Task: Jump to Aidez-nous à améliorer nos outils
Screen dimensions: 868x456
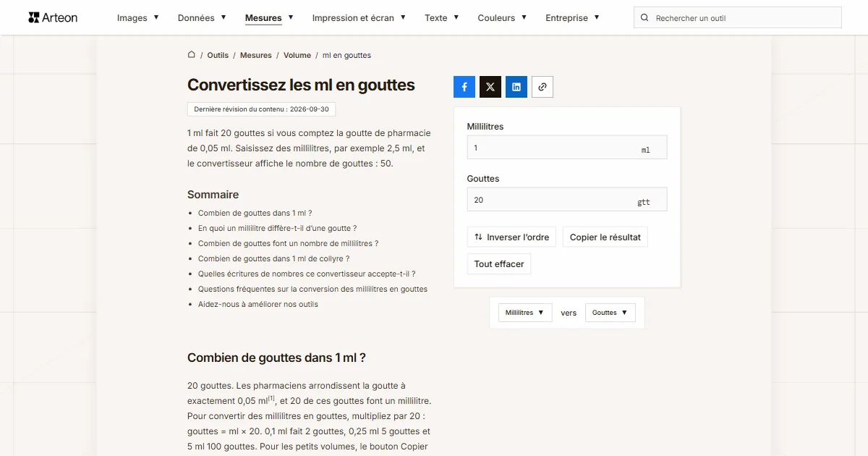Action: [x=258, y=304]
